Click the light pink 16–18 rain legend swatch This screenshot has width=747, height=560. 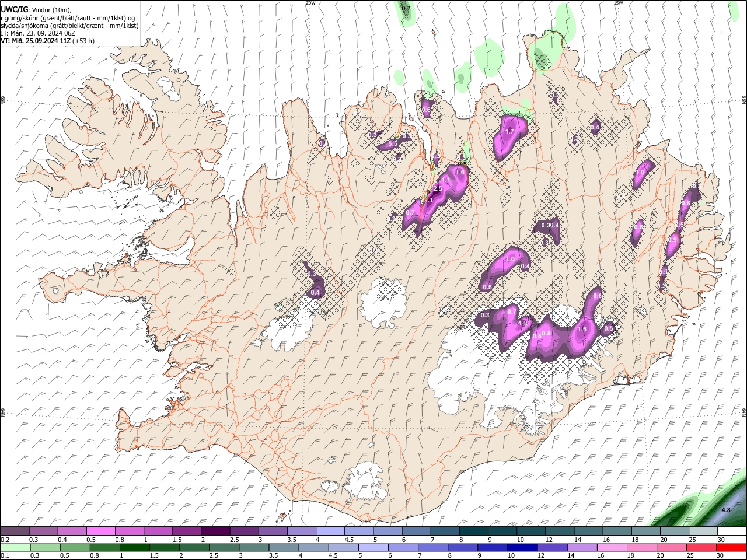[x=612, y=548]
